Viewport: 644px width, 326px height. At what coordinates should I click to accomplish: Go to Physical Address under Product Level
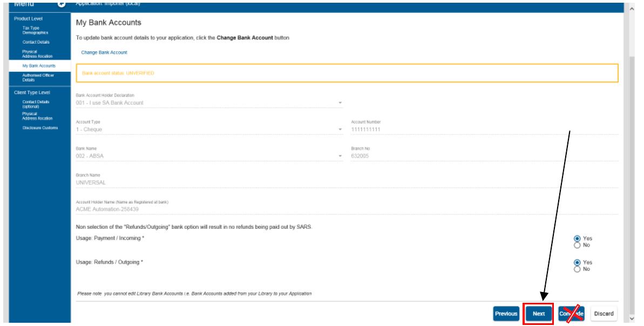pos(37,54)
